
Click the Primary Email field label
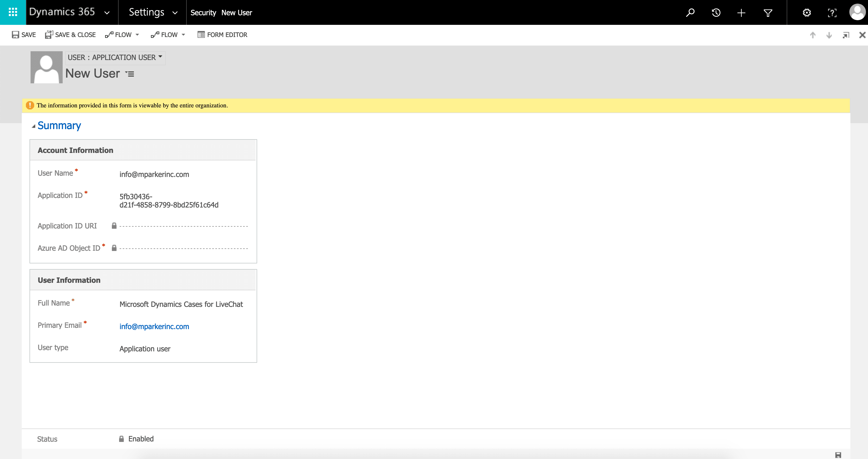click(x=60, y=325)
